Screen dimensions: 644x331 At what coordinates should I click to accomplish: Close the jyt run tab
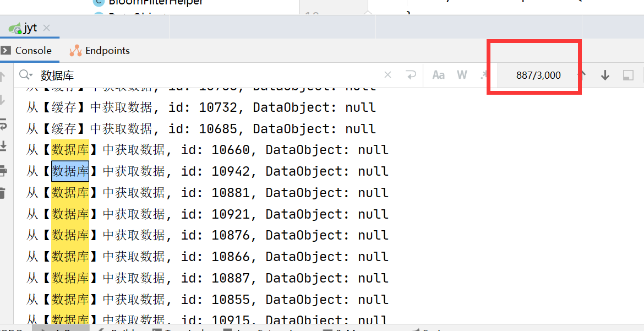point(46,28)
